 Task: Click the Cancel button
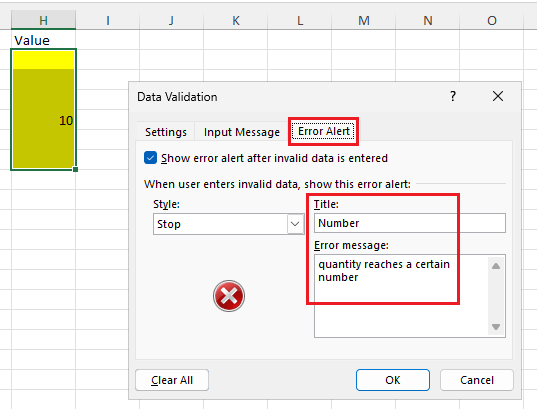coord(477,380)
